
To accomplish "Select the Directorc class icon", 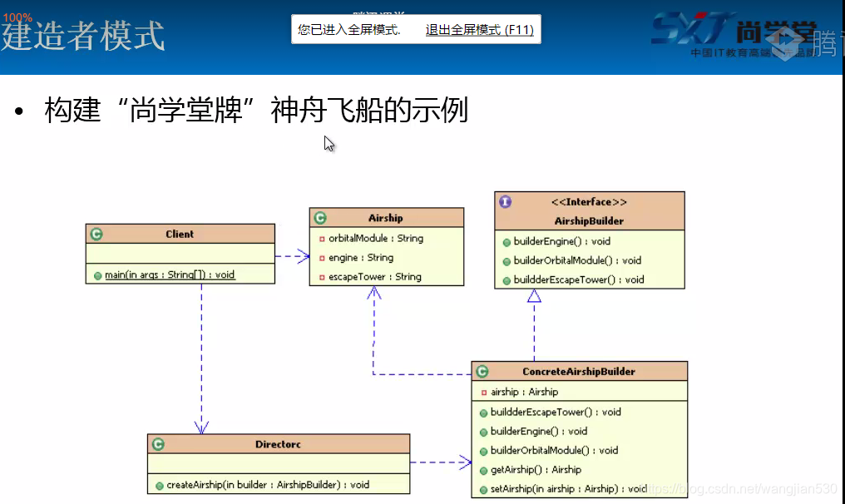I will 158,444.
